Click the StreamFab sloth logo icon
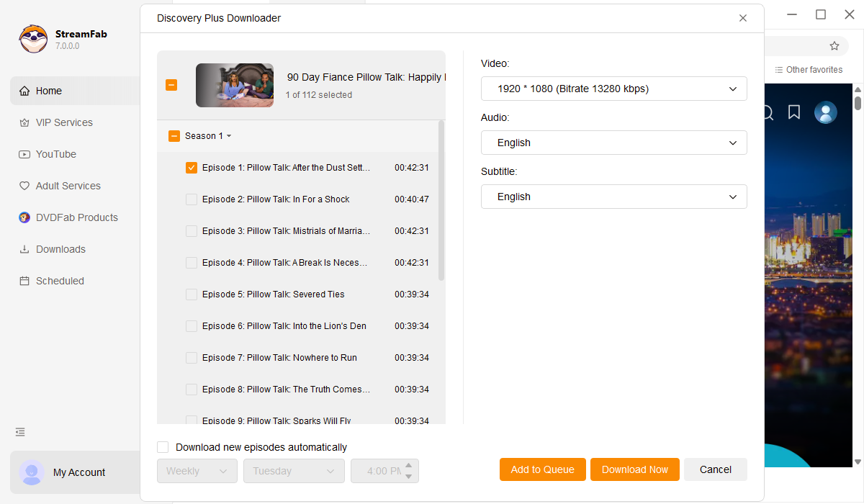Image resolution: width=864 pixels, height=504 pixels. (33, 39)
